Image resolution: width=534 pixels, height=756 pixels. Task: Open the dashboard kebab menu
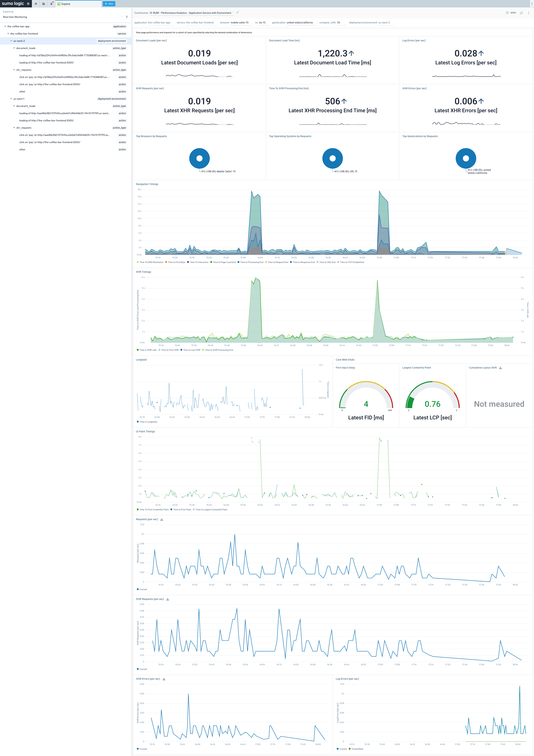pos(528,13)
